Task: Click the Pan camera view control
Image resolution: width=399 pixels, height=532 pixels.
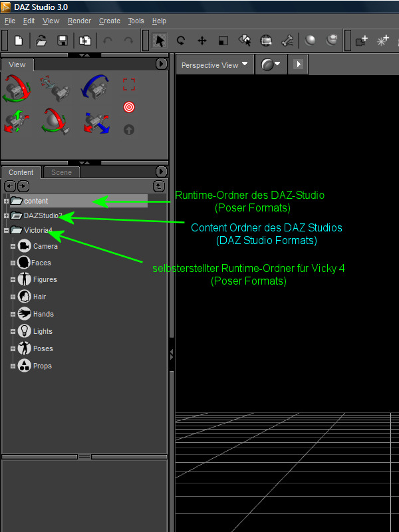Action: 17,122
